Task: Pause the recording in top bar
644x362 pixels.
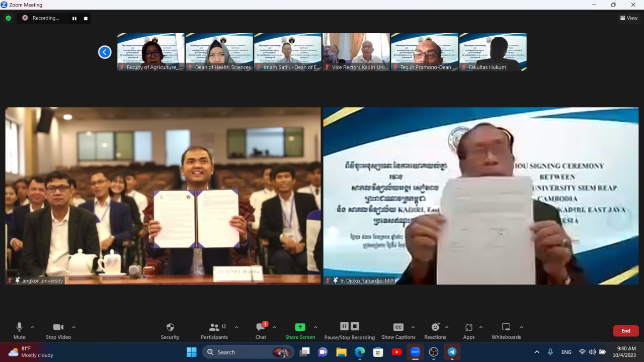Action: pos(74,19)
